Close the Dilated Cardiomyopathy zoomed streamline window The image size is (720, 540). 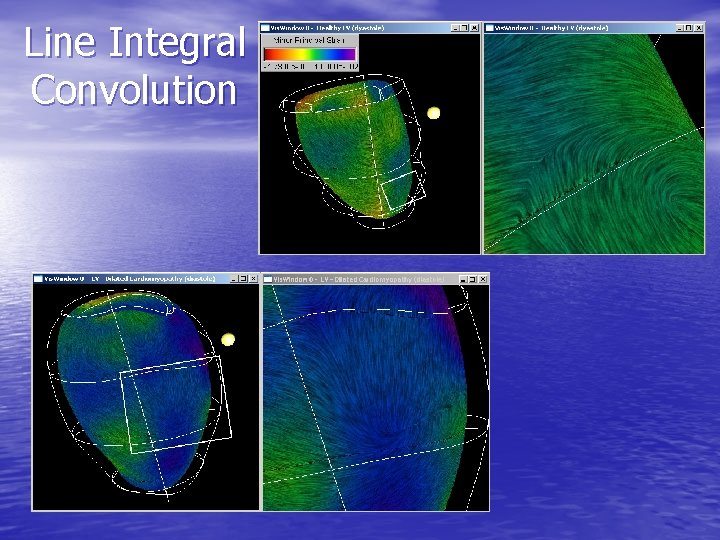pos(483,279)
